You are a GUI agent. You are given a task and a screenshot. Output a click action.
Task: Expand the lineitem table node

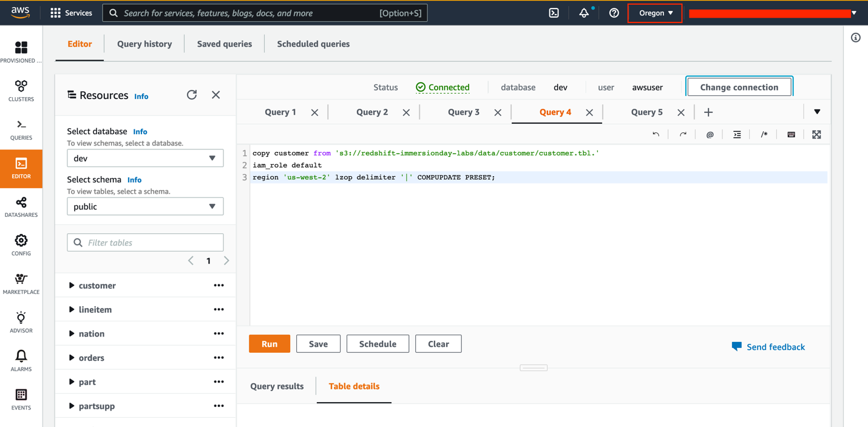(x=72, y=310)
